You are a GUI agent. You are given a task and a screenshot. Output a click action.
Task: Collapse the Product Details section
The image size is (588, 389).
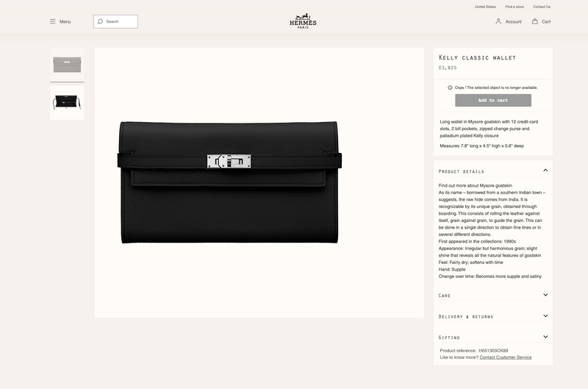pyautogui.click(x=545, y=171)
